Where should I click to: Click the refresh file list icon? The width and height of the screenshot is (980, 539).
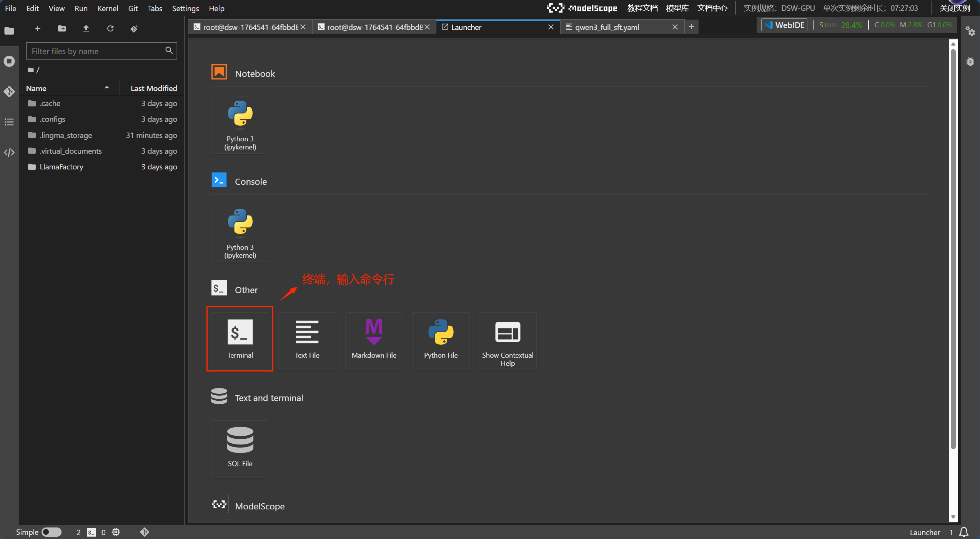[x=110, y=28]
